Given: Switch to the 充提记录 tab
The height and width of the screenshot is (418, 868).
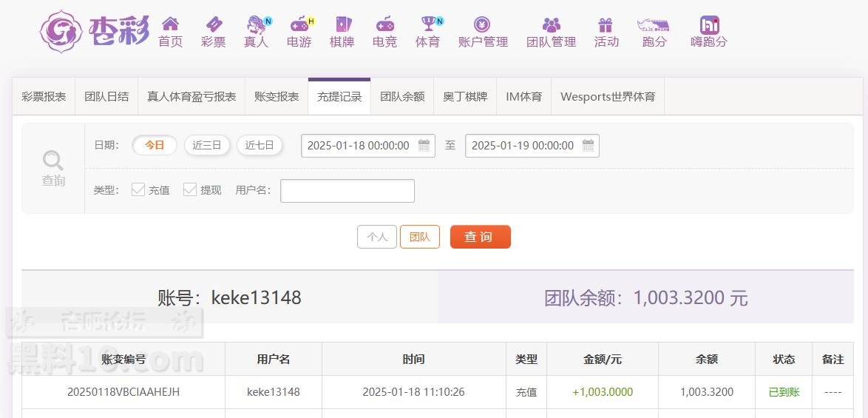Looking at the screenshot, I should pos(339,96).
